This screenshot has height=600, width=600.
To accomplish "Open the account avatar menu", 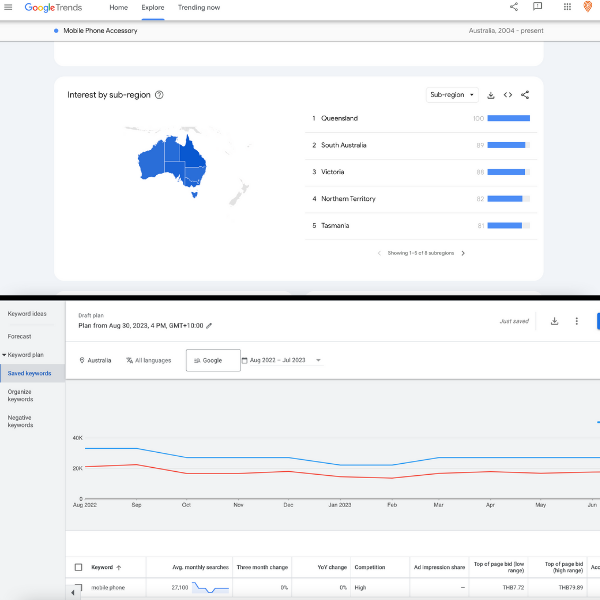I will [x=588, y=7].
